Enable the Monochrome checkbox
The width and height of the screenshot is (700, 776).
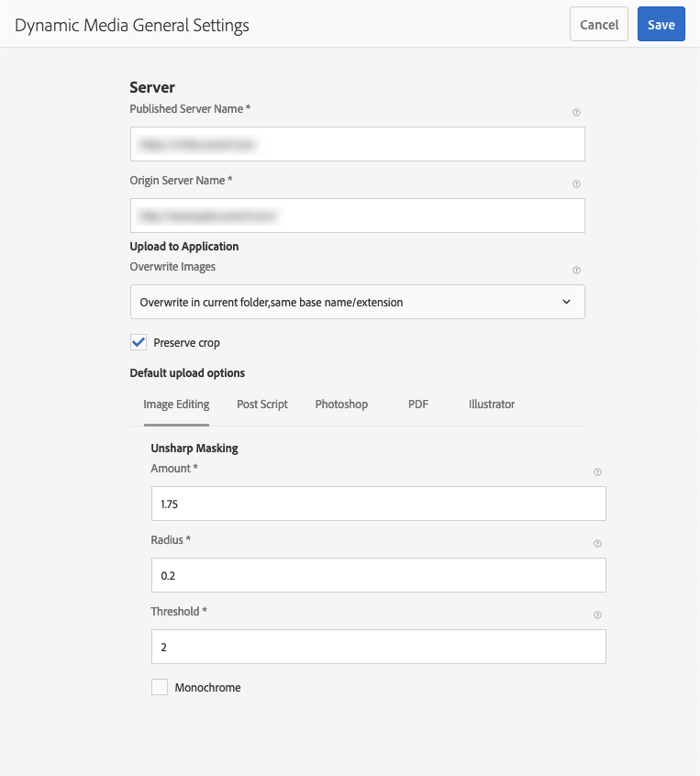(x=159, y=687)
